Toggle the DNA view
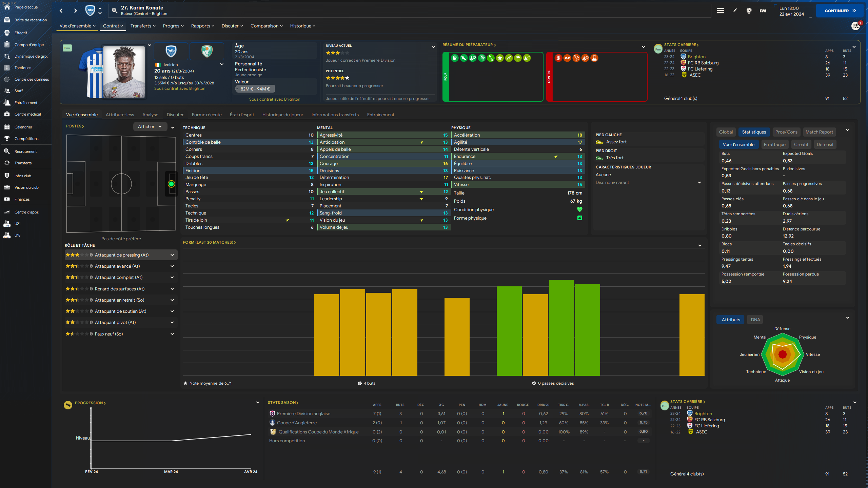This screenshot has height=488, width=868. click(755, 320)
